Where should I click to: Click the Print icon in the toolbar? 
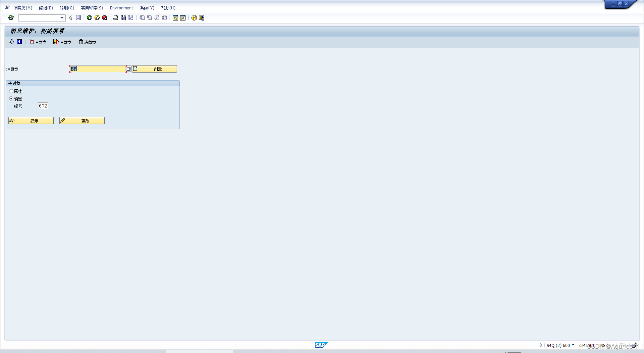click(115, 18)
